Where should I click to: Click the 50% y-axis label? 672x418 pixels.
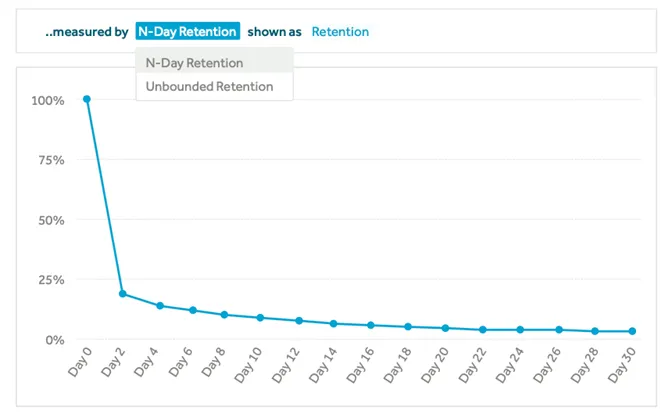click(51, 220)
